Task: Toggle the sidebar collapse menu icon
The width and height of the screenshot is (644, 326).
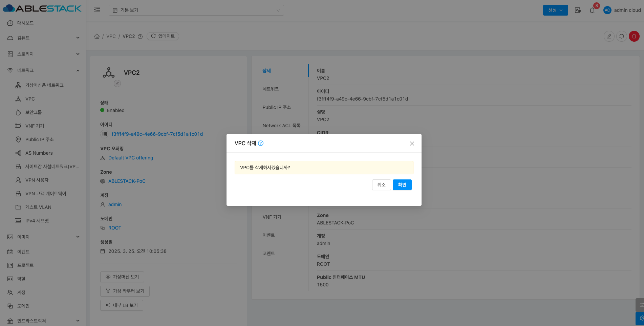Action: [97, 10]
